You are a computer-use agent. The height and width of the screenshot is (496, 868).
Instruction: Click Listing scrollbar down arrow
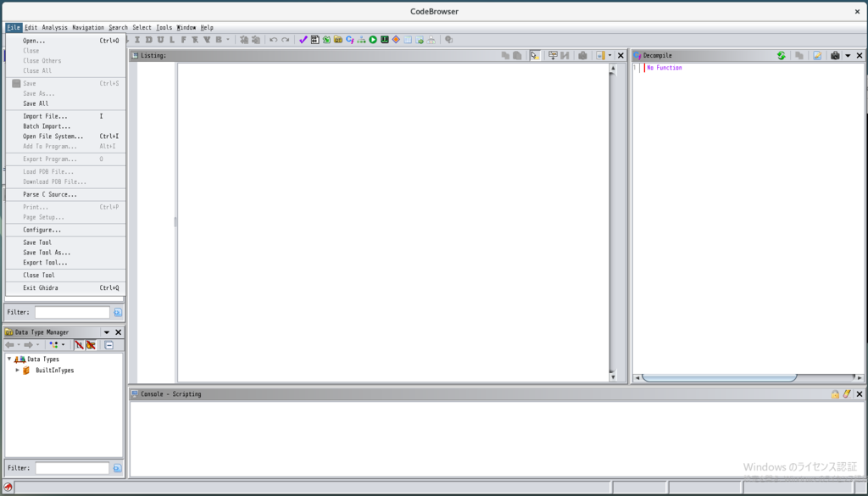(613, 377)
